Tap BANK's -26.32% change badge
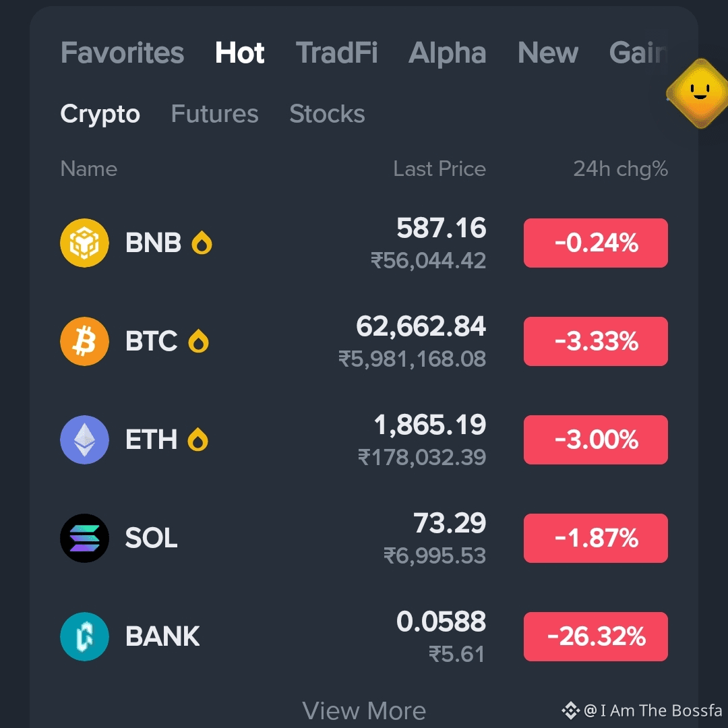The width and height of the screenshot is (728, 728). click(596, 636)
